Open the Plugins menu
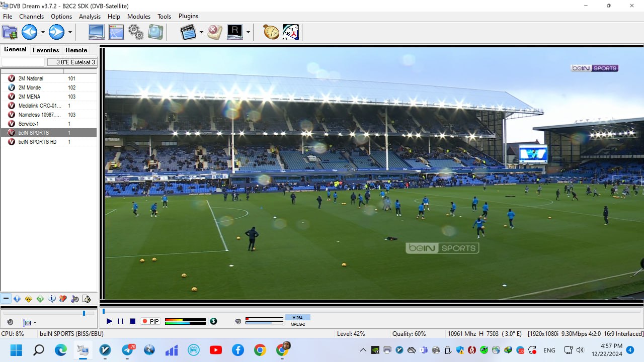This screenshot has height=362, width=644. point(189,16)
